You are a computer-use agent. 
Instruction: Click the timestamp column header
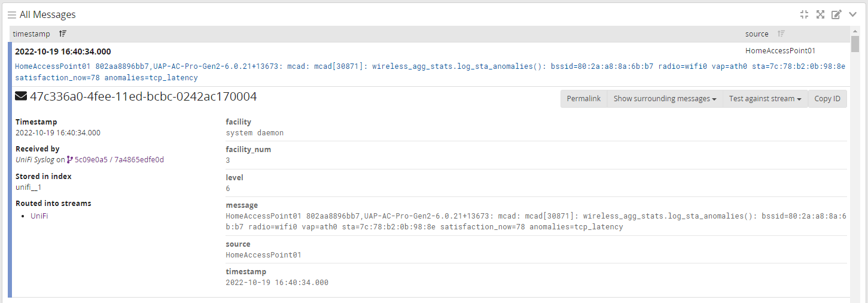tap(32, 34)
